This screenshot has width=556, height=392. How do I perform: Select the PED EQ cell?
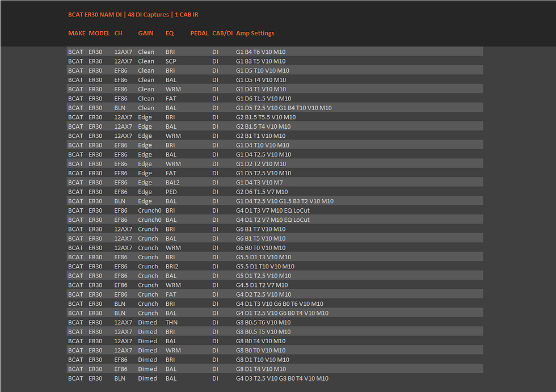point(171,192)
